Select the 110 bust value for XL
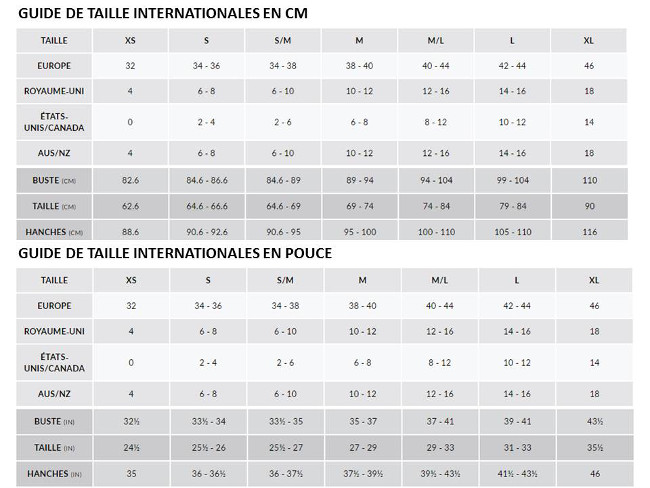Viewport: 650px width, 488px height. coord(589,181)
